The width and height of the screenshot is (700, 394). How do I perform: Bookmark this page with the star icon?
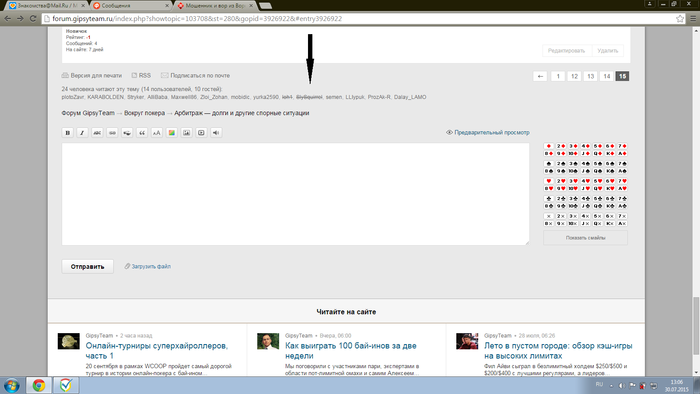point(679,19)
